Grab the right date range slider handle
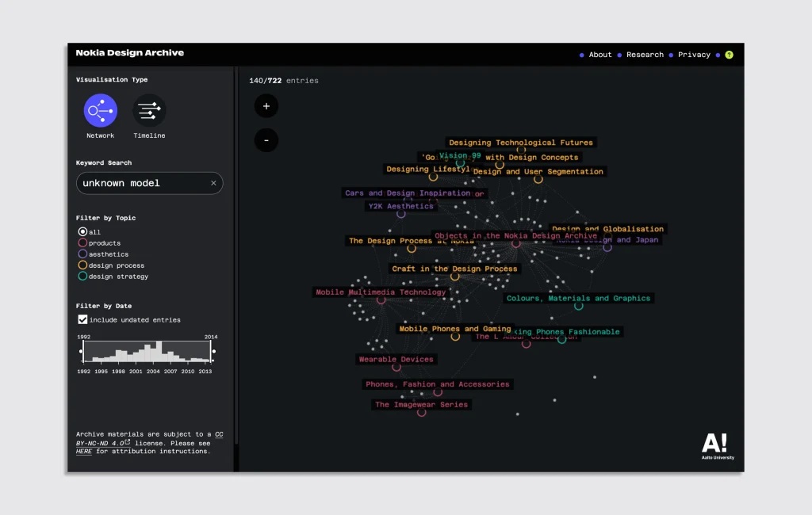The width and height of the screenshot is (812, 515). pyautogui.click(x=213, y=351)
